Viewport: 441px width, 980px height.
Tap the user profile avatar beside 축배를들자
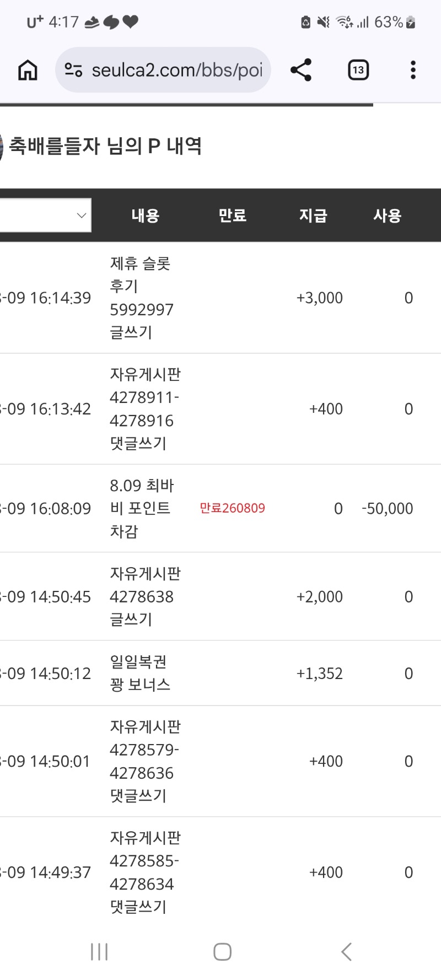click(2, 147)
